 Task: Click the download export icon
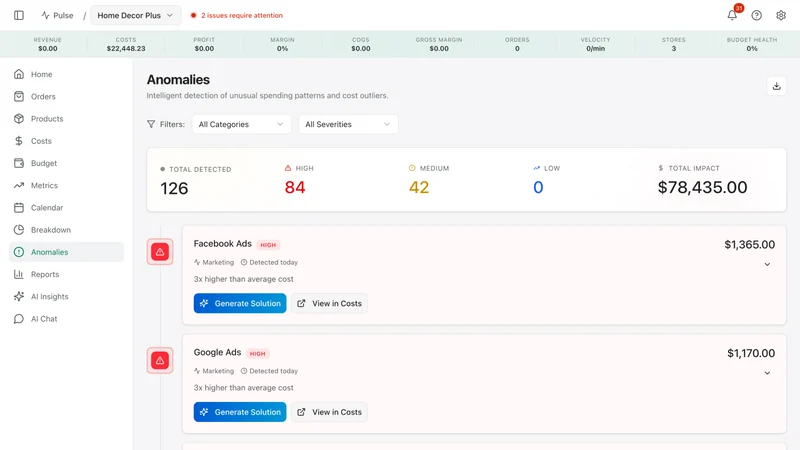pyautogui.click(x=777, y=86)
